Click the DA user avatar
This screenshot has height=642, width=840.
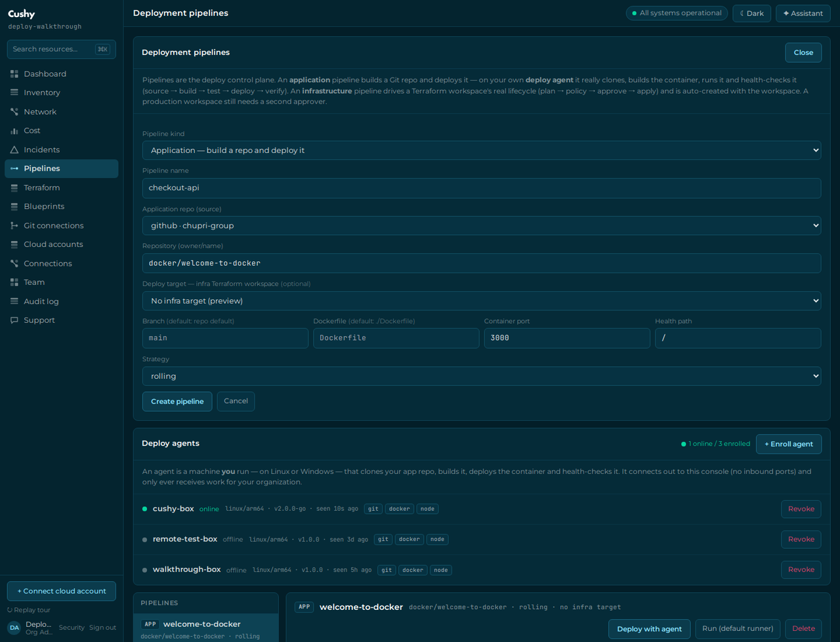[14, 628]
